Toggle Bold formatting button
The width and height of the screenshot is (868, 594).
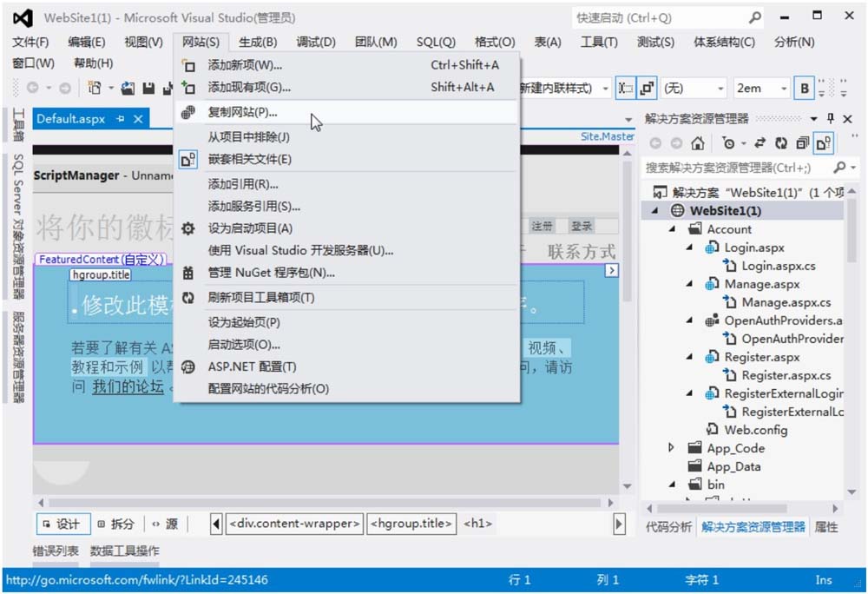[x=805, y=89]
